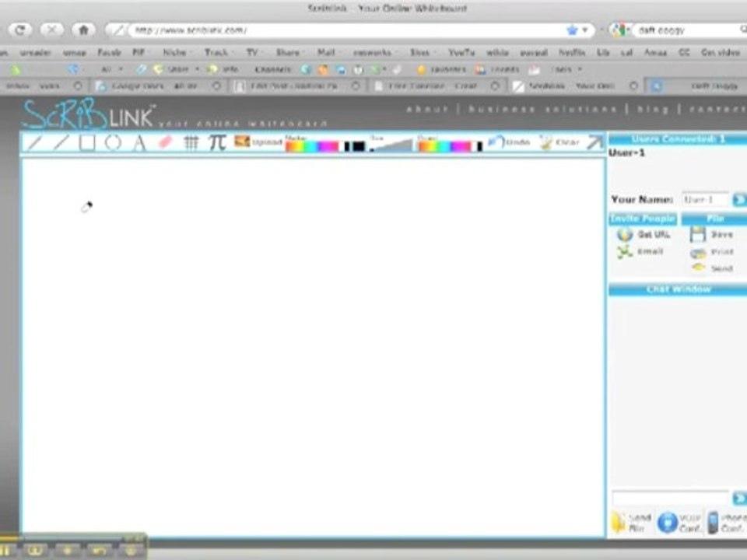Open the 'Track' bookmarks folder
The width and height of the screenshot is (747, 560).
click(x=218, y=52)
